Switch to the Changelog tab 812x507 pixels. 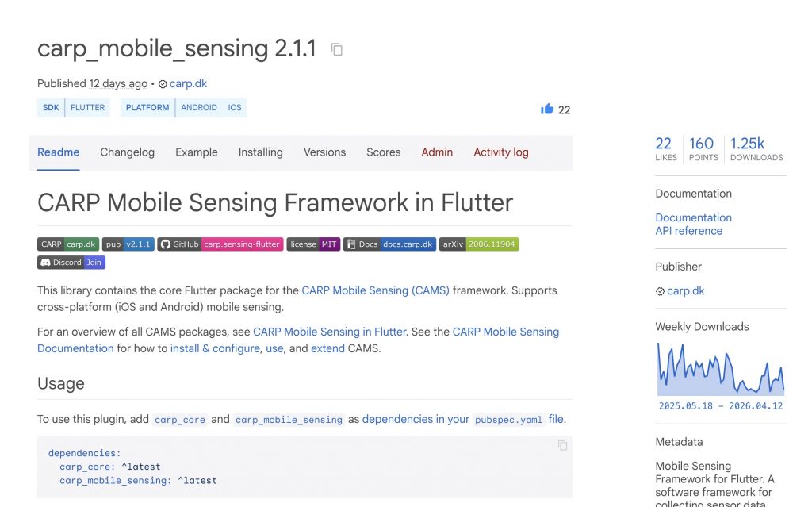(127, 152)
